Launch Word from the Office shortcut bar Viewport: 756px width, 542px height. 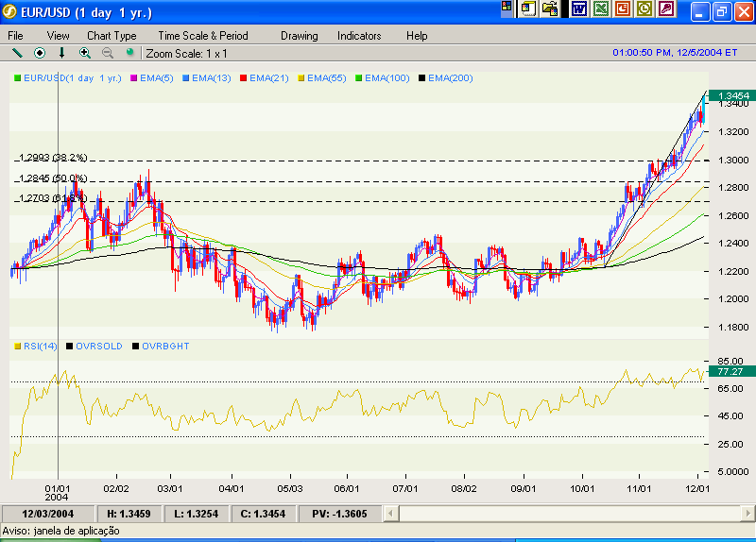pos(578,9)
